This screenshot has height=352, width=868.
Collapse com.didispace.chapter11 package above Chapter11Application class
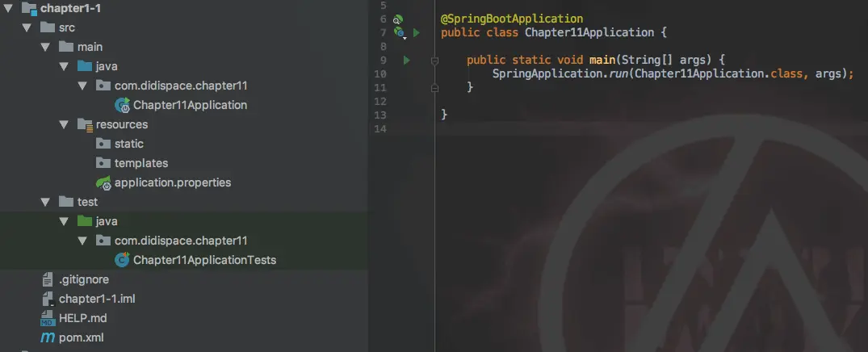tap(83, 86)
